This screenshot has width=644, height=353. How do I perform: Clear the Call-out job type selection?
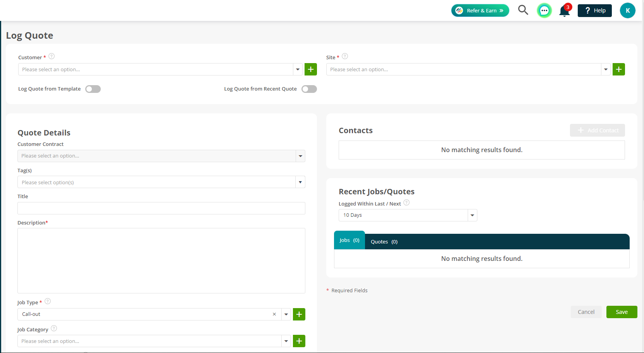(274, 314)
